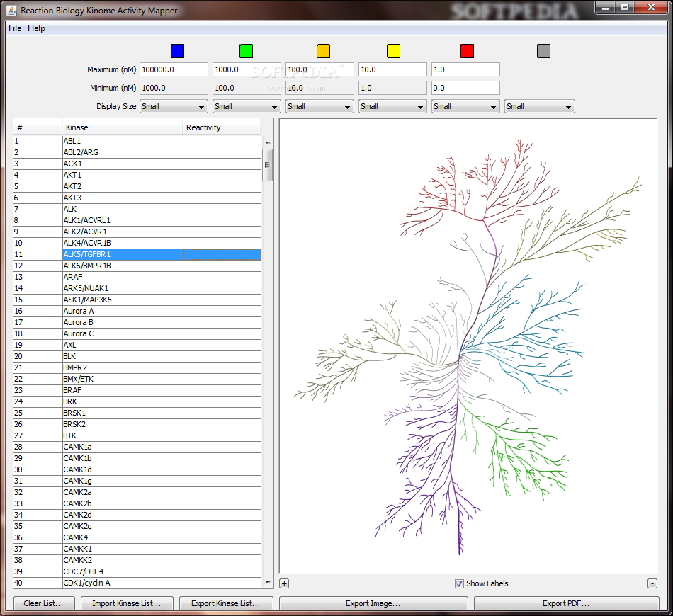
Task: Click the Reactivity column header
Action: (222, 127)
